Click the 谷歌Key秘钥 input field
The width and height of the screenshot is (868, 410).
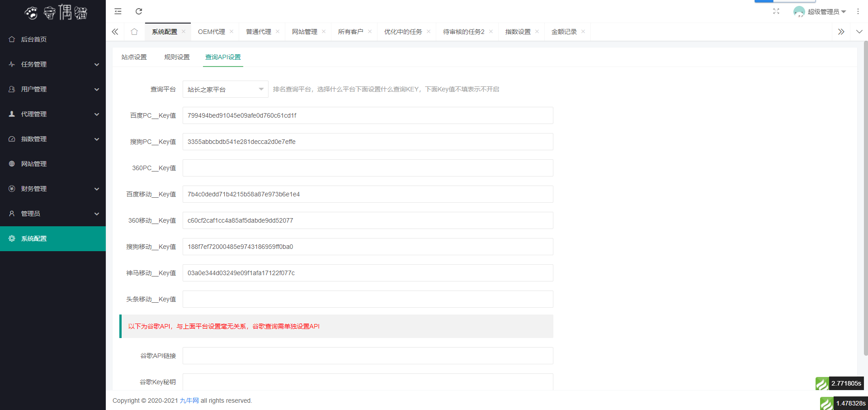tap(368, 382)
